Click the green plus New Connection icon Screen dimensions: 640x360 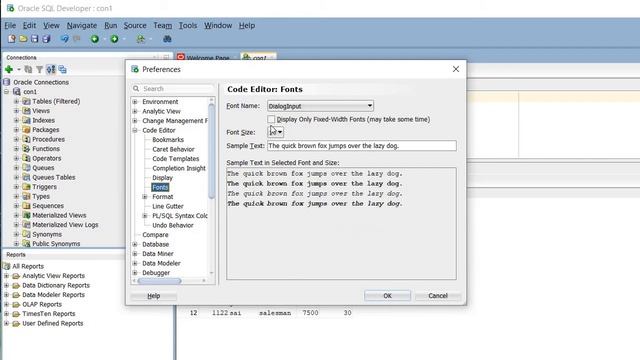coord(9,69)
